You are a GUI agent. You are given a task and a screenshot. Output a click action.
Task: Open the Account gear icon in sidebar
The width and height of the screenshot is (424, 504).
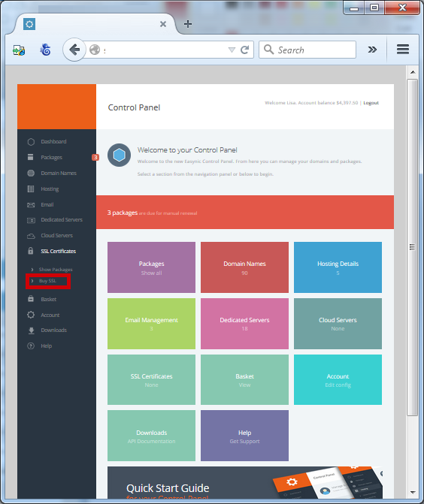point(31,315)
